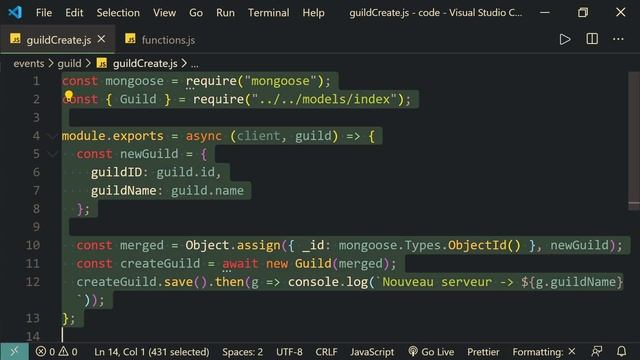This screenshot has height=360, width=640.
Task: Click the events breadcrumb segment
Action: (29, 64)
